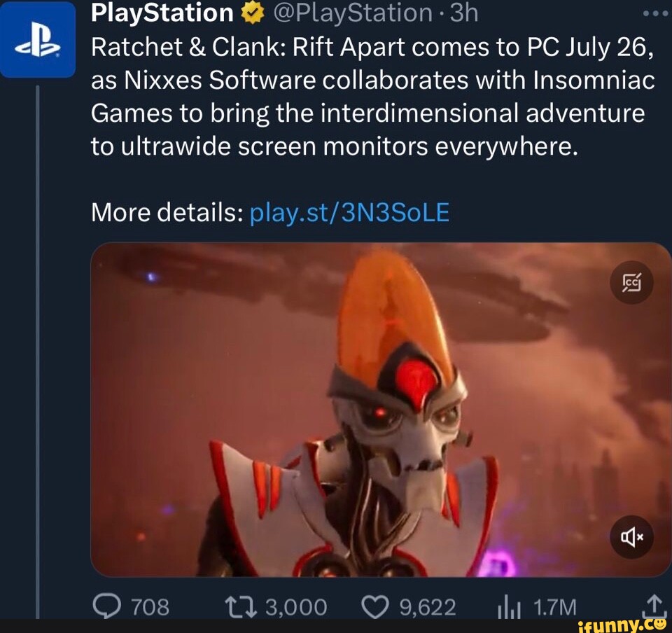Image resolution: width=672 pixels, height=633 pixels.
Task: Click the 3,000 retweets count
Action: click(297, 607)
